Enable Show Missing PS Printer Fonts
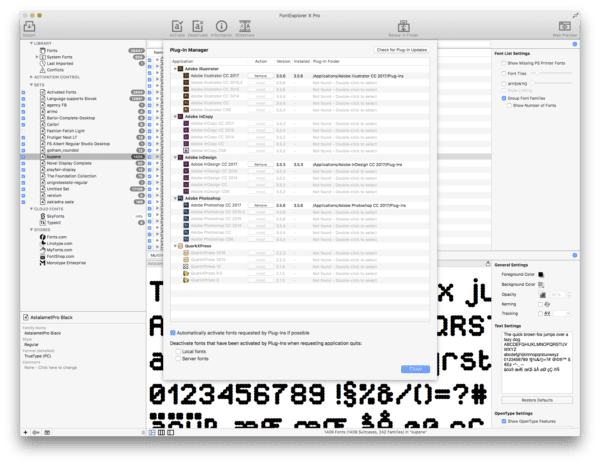The image size is (600, 465). (x=502, y=63)
